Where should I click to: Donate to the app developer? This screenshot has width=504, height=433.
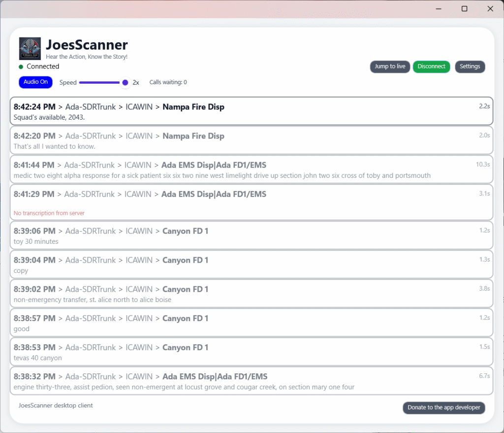point(443,407)
